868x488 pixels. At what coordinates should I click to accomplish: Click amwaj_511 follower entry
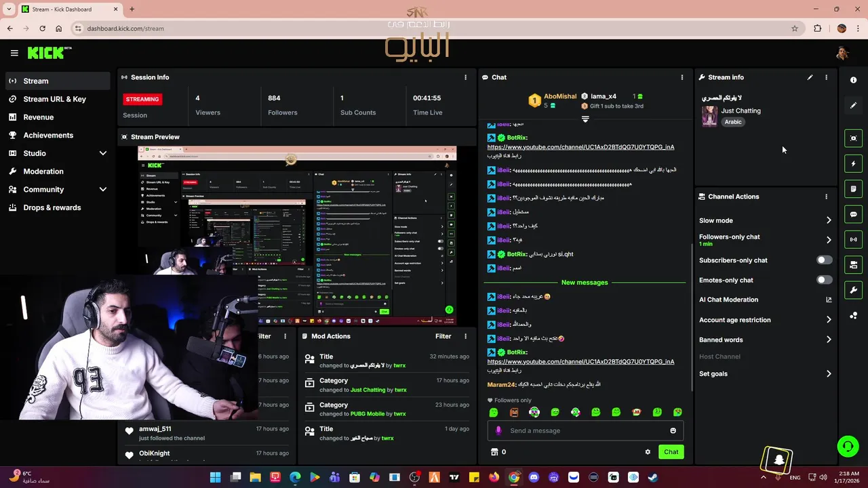(207, 433)
